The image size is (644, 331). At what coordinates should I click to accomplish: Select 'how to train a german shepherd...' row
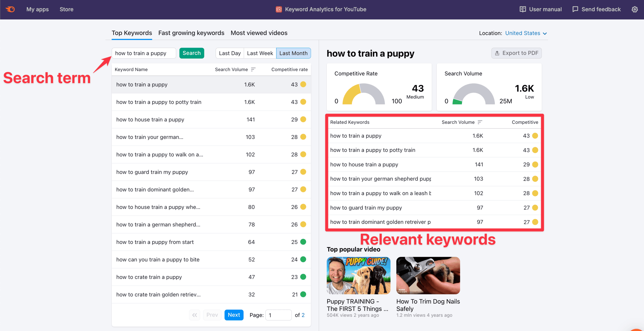click(211, 225)
